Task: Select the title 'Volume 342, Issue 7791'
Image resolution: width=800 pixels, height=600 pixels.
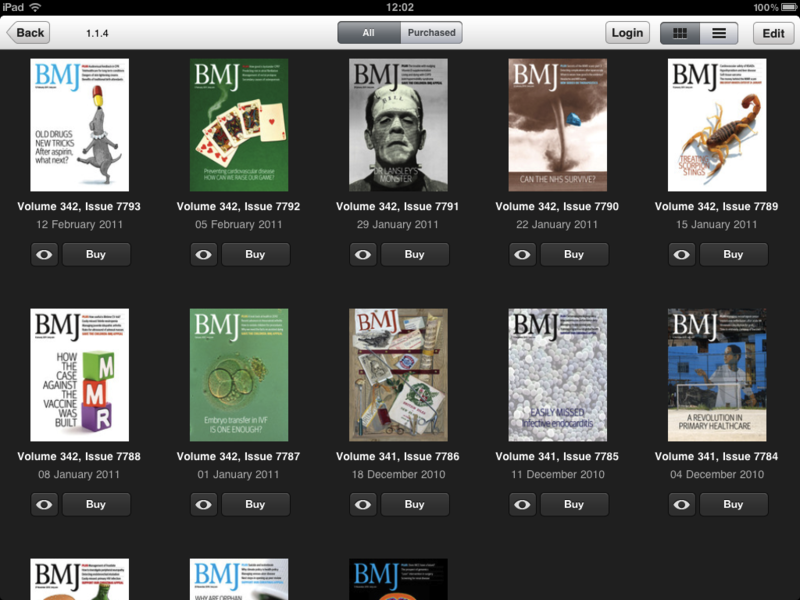Action: point(397,207)
